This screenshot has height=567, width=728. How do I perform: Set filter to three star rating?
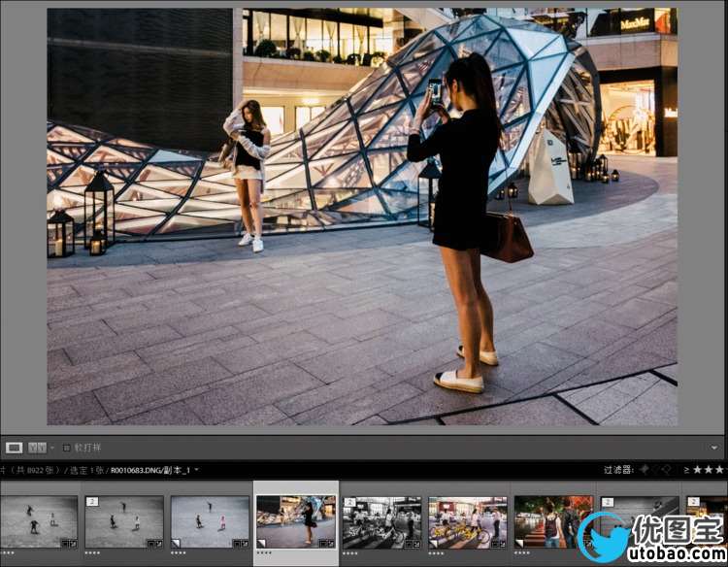[x=719, y=470]
